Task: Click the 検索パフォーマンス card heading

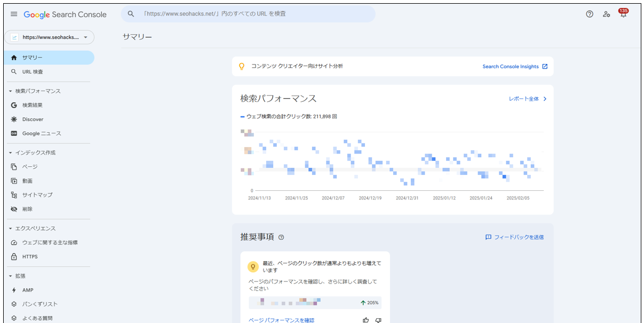Action: click(279, 99)
